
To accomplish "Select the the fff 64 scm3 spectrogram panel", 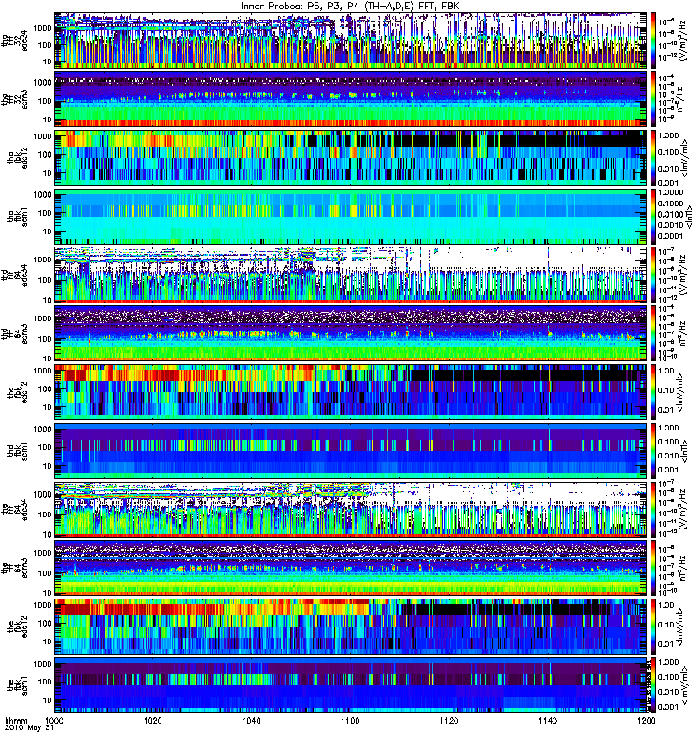I will point(351,568).
